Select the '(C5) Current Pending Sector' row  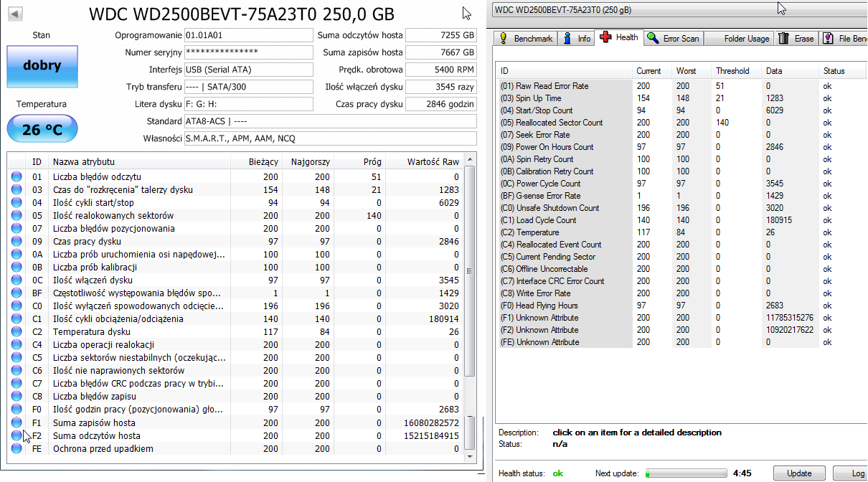coord(680,257)
